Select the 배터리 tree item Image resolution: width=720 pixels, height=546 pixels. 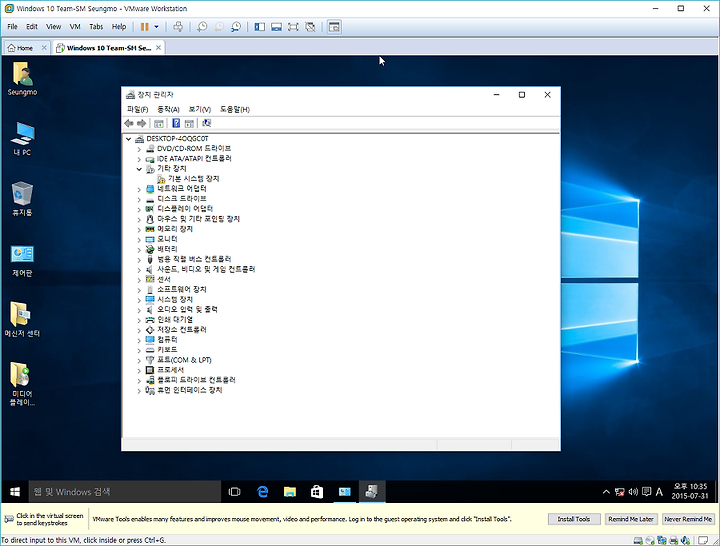(x=167, y=249)
